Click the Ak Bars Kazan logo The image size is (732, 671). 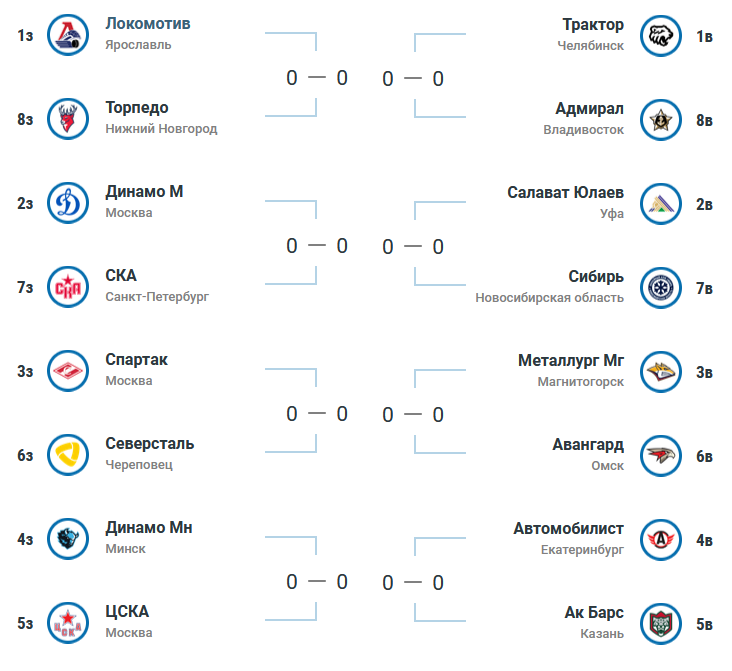pos(661,624)
